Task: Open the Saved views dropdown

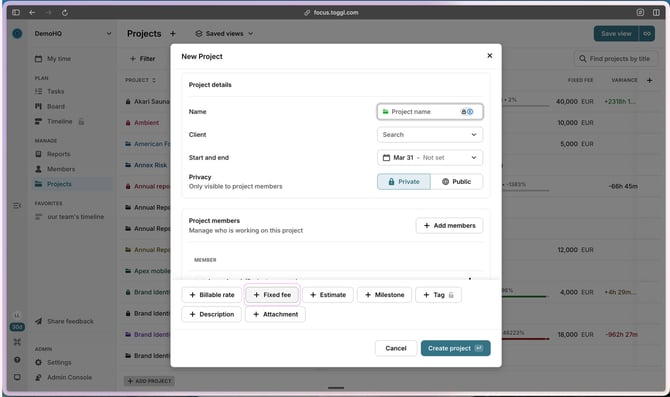Action: click(224, 33)
